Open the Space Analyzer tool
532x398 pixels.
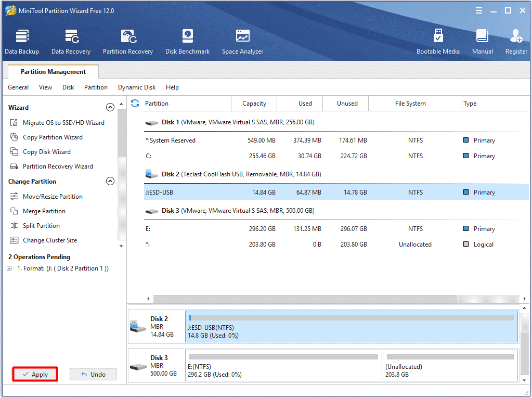242,42
